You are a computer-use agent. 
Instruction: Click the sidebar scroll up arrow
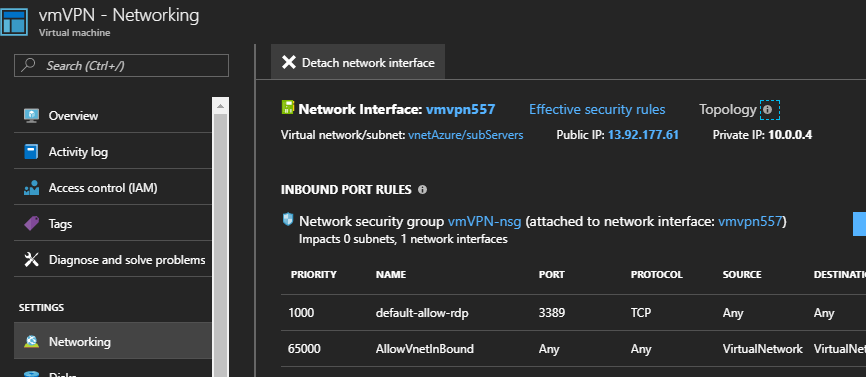220,106
